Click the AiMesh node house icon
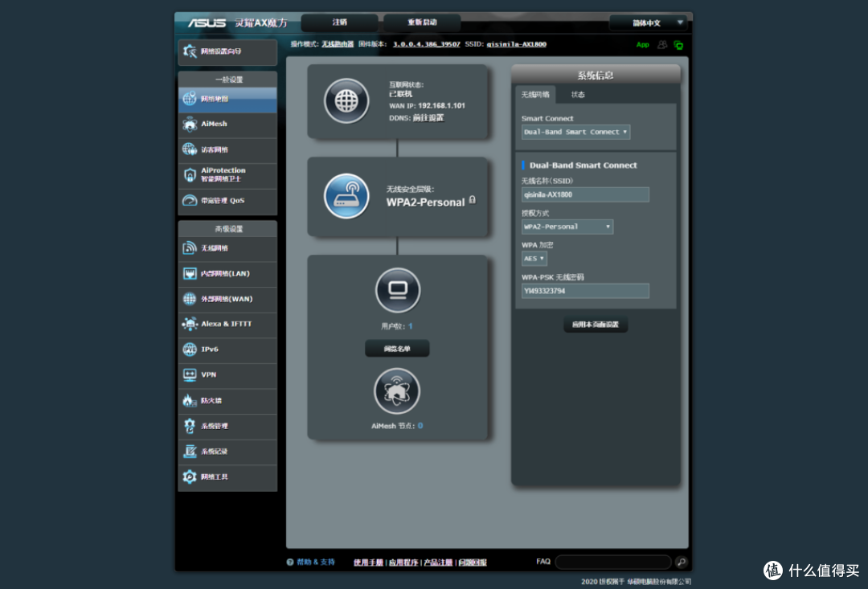 (397, 391)
